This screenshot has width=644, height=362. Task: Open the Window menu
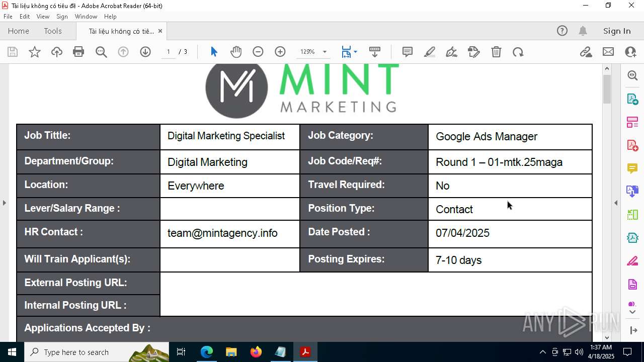(86, 17)
